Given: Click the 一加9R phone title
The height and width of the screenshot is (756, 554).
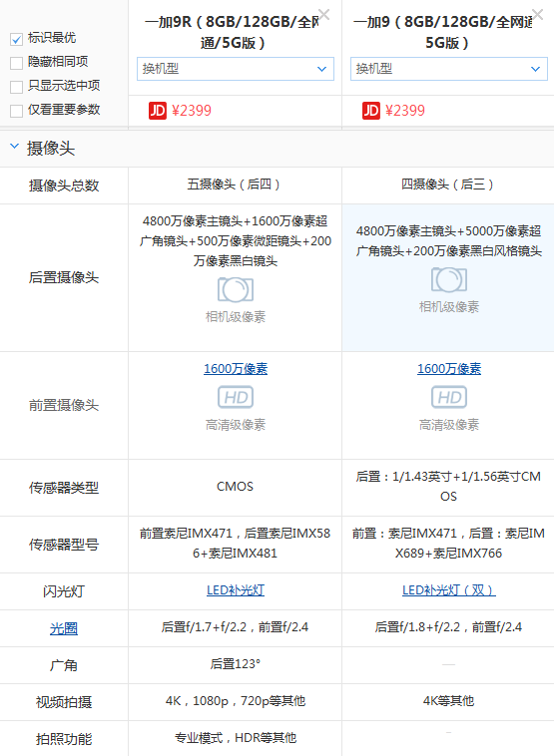Looking at the screenshot, I should 232,32.
